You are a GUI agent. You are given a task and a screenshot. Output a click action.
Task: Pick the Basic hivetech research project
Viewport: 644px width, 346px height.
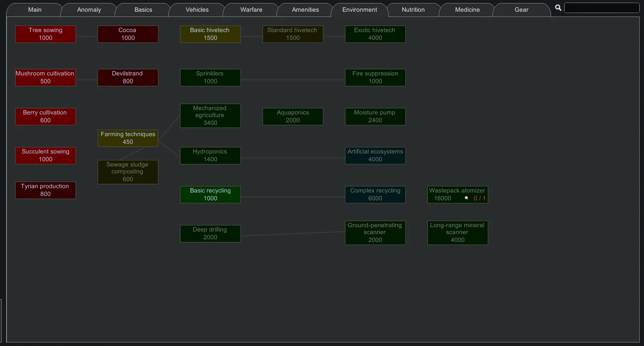(210, 34)
